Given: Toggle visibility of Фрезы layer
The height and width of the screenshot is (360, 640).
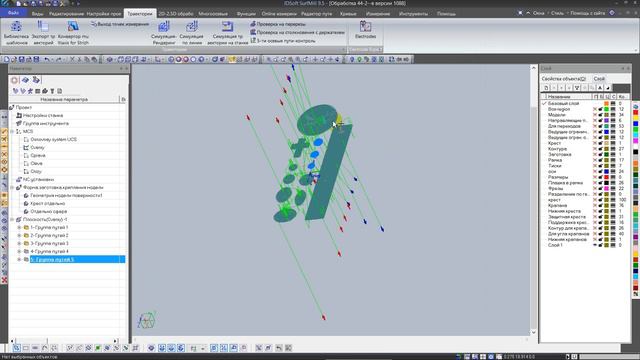Looking at the screenshot, I should (x=595, y=188).
